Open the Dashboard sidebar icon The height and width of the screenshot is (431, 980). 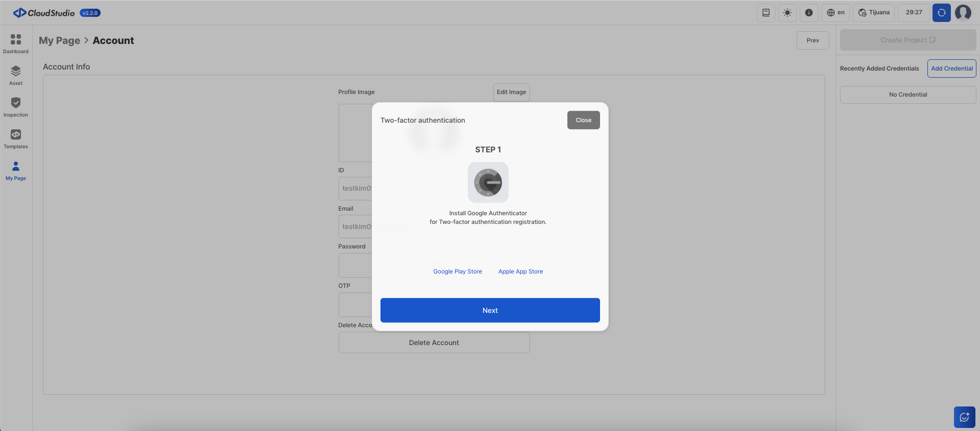tap(16, 40)
